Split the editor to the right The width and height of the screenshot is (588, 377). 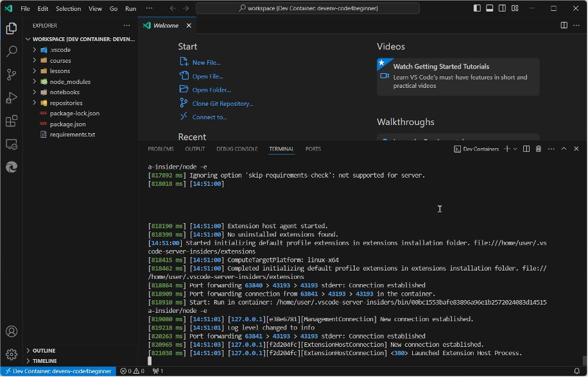[564, 25]
